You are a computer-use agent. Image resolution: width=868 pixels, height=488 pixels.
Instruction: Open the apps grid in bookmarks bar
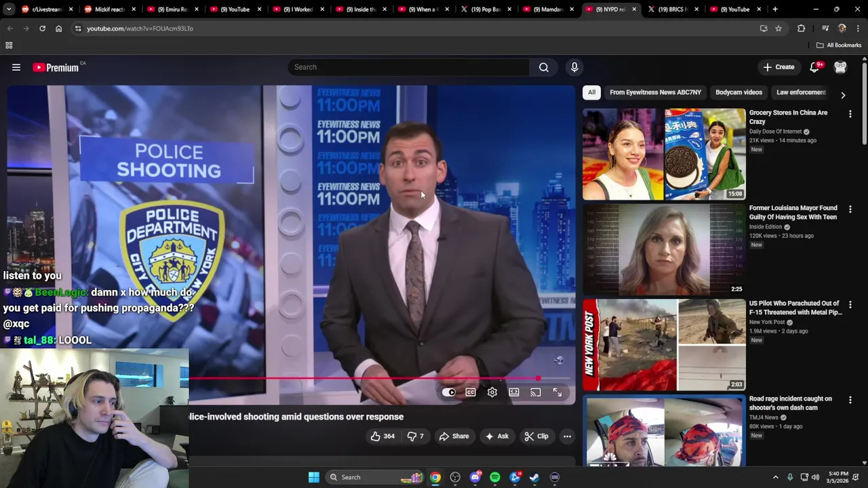[9, 45]
